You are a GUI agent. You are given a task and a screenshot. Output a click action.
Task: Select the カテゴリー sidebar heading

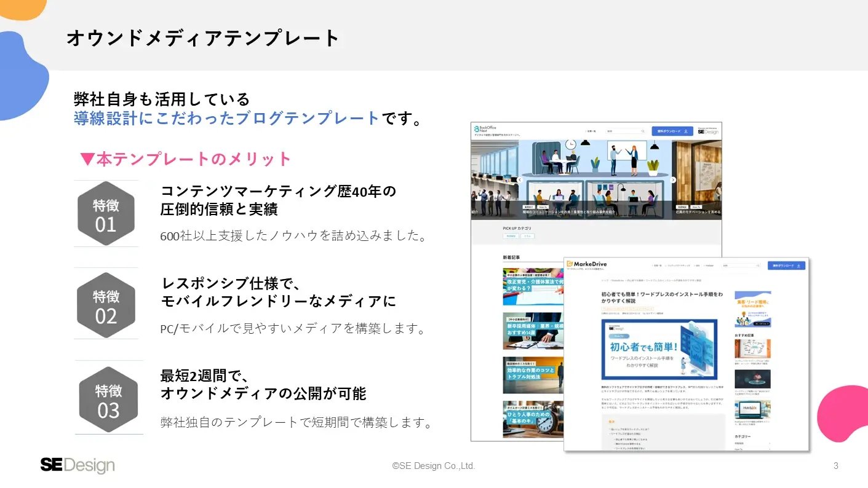[743, 436]
